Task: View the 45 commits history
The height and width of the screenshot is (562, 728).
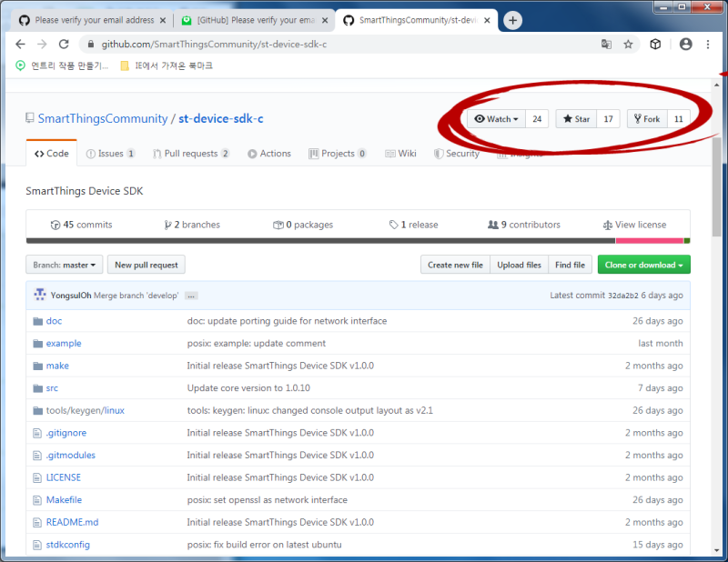Action: (x=81, y=225)
